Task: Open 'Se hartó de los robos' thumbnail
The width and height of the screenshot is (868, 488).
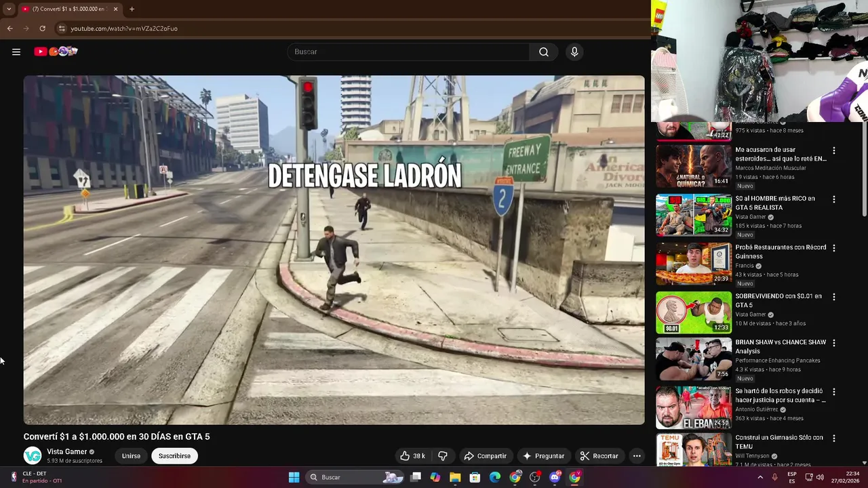Action: pyautogui.click(x=694, y=407)
